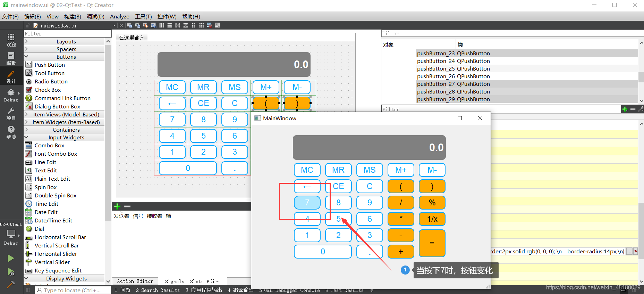644x294 pixels.
Task: Open the 文件(F) menu
Action: tap(10, 16)
